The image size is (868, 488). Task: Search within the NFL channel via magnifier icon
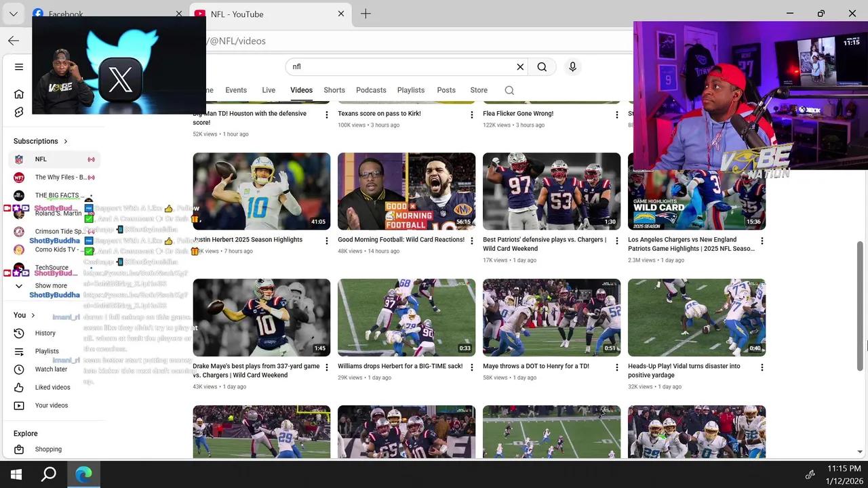(x=509, y=90)
